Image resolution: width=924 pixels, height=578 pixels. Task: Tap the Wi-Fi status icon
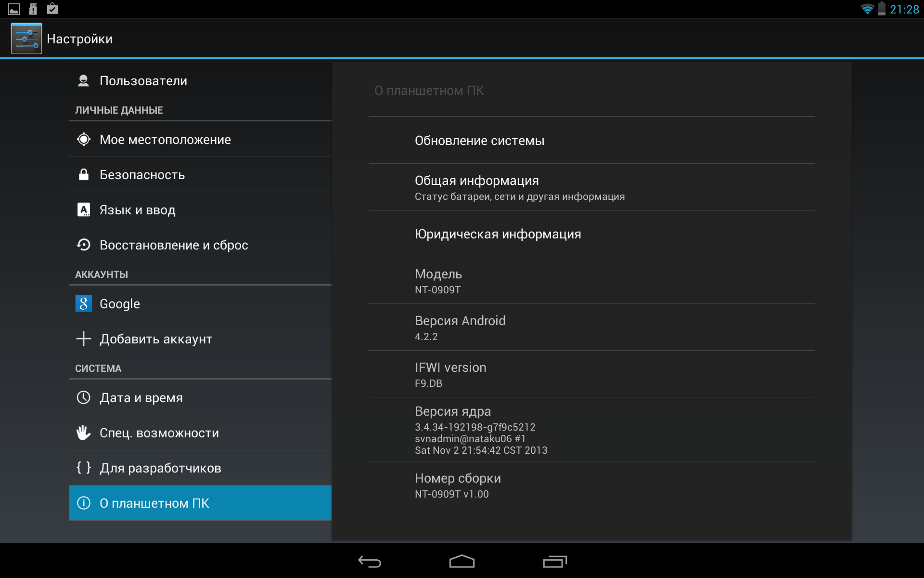(x=867, y=9)
